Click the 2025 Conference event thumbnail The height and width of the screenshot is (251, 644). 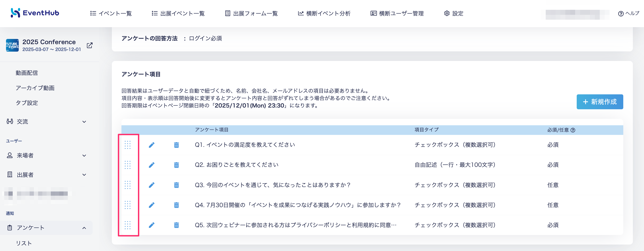pos(12,45)
